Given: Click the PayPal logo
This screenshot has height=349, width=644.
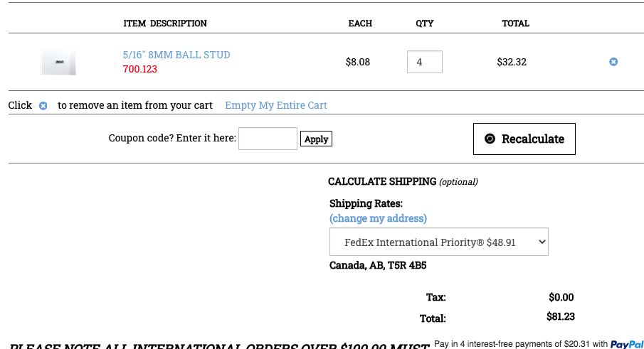Looking at the screenshot, I should (627, 344).
